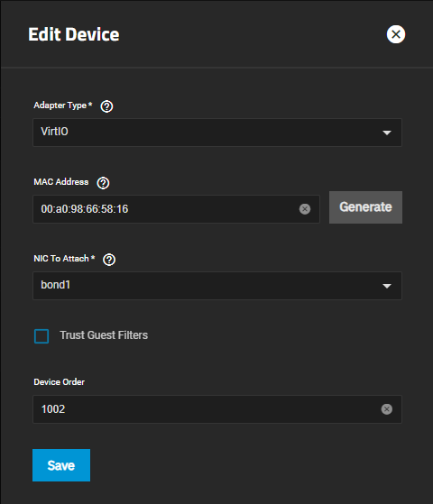This screenshot has height=504, width=433.
Task: Expand the NIC To Attach dropdown arrow
Action: point(387,286)
